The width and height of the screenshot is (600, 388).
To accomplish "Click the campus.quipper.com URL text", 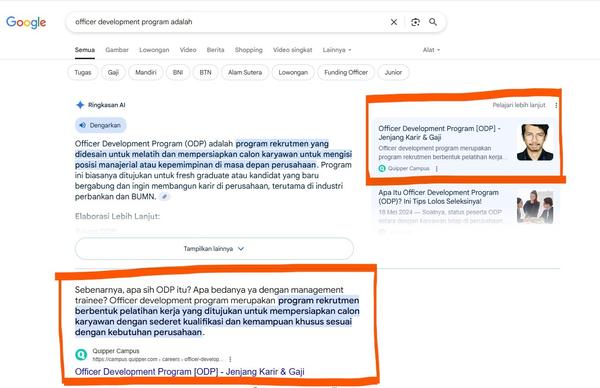I will [157, 359].
